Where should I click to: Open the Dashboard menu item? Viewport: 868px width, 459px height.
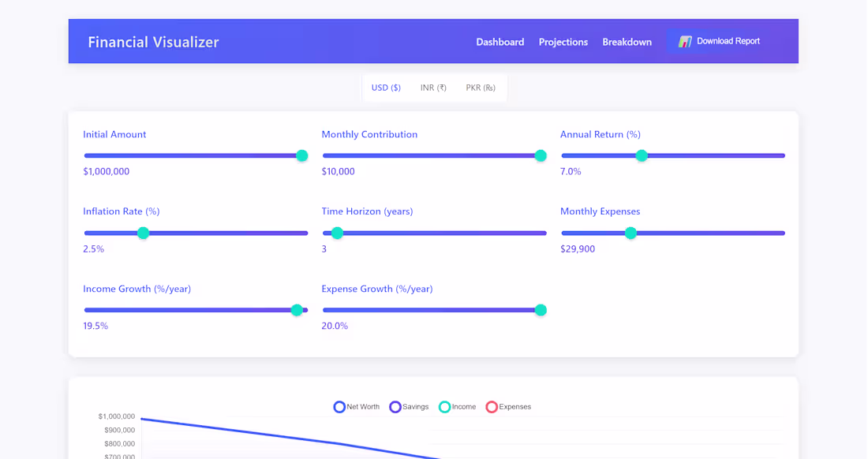click(x=500, y=42)
